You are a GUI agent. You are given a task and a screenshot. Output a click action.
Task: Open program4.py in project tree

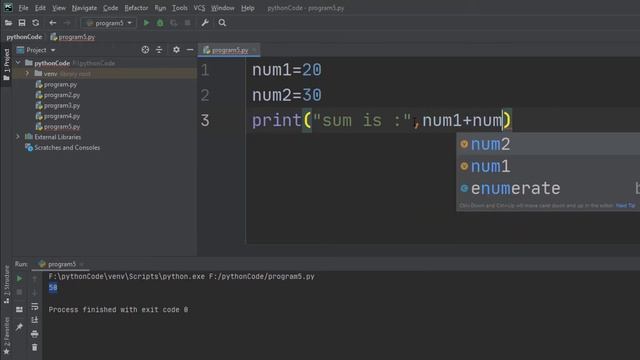(58, 116)
